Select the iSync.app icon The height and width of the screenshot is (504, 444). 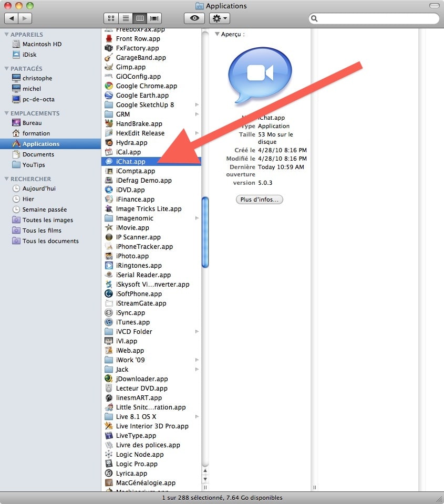(x=109, y=312)
